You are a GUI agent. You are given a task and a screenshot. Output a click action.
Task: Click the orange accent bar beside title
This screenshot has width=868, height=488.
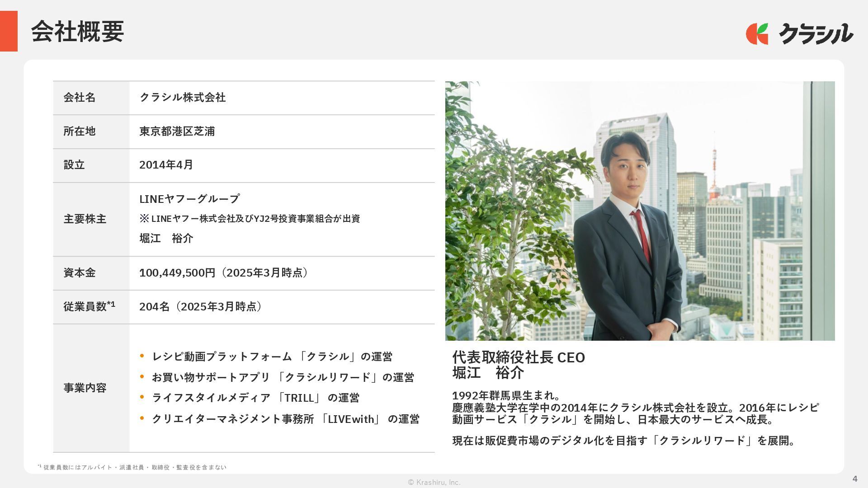click(x=9, y=31)
